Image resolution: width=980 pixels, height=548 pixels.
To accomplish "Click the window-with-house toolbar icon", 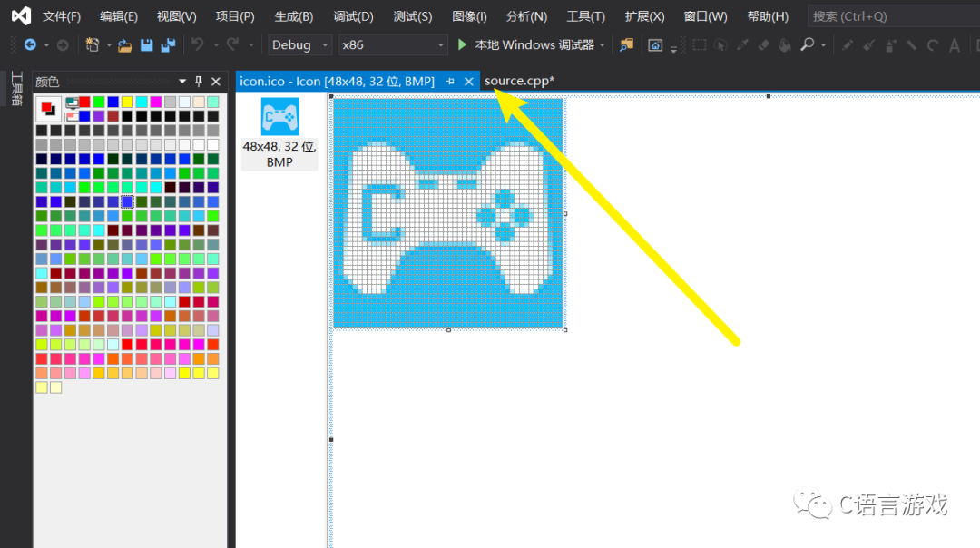I will coord(655,45).
